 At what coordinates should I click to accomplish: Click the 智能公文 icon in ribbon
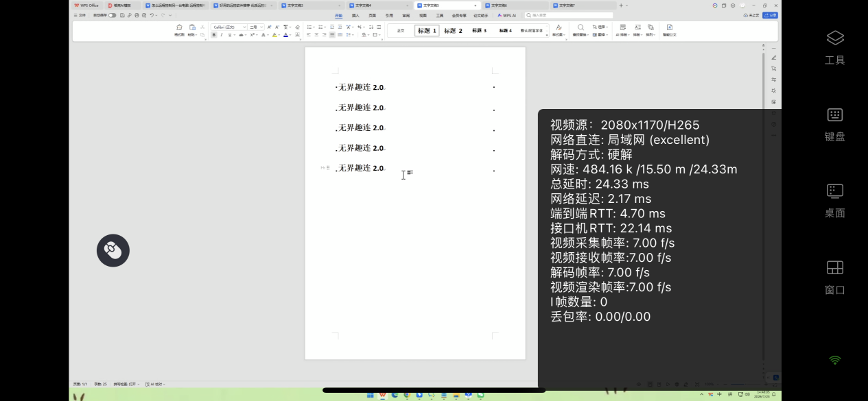point(670,27)
